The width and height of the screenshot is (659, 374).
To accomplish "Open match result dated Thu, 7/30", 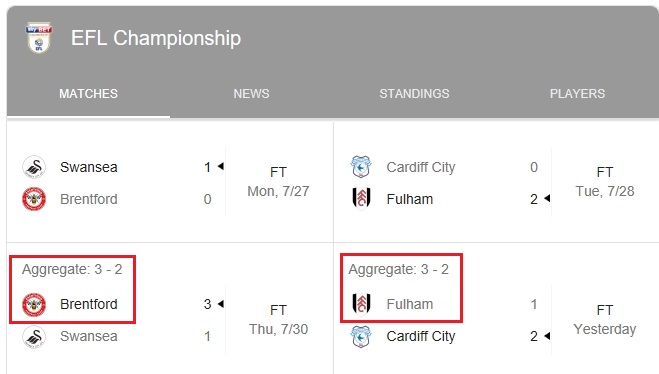I will pyautogui.click(x=170, y=308).
